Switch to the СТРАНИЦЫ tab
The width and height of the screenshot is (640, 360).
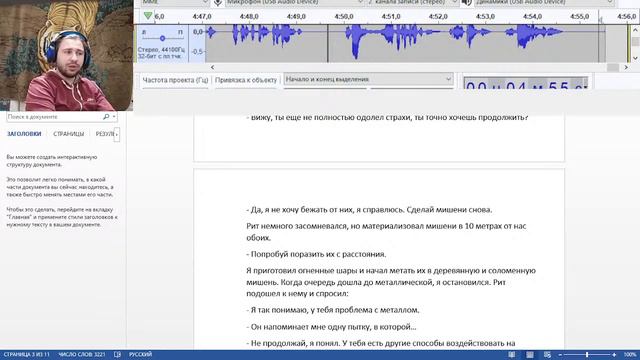pos(69,134)
